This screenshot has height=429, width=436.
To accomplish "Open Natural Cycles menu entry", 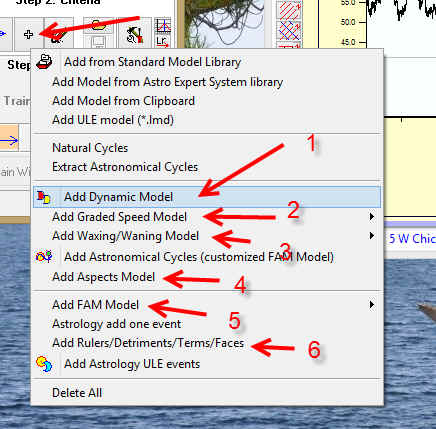I will [x=90, y=148].
